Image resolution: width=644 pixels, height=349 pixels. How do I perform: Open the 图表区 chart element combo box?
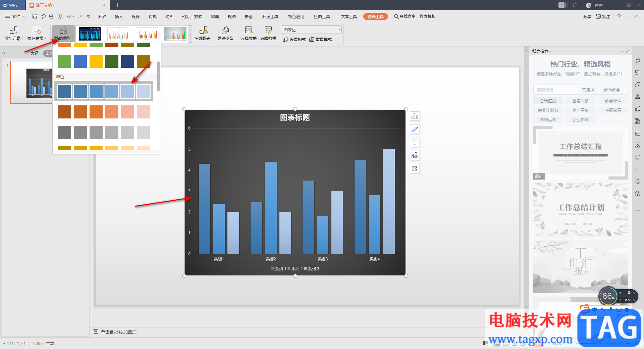pos(312,30)
